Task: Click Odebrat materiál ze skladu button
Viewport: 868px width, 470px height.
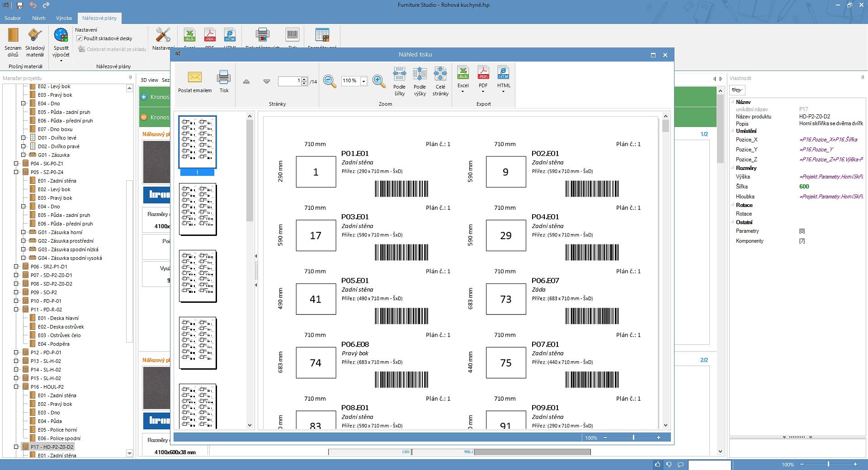Action: tap(112, 49)
